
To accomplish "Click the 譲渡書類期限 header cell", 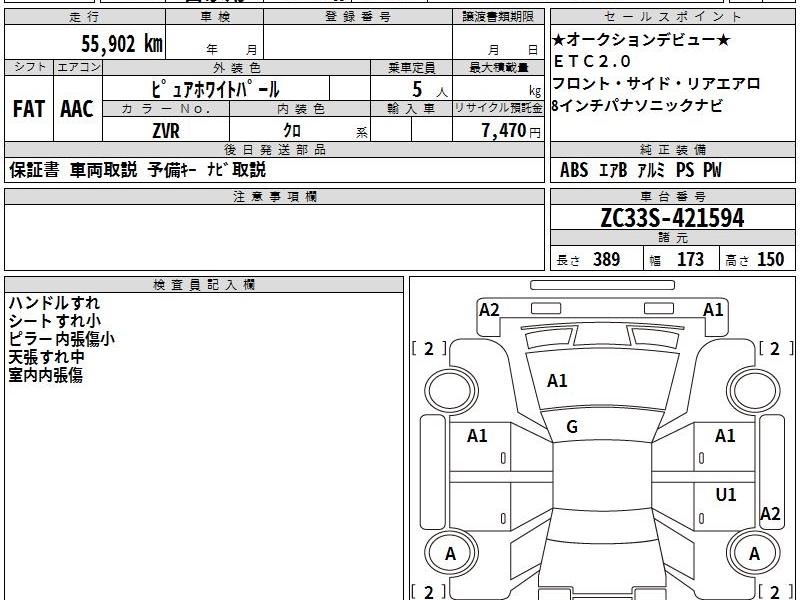I will pyautogui.click(x=498, y=16).
